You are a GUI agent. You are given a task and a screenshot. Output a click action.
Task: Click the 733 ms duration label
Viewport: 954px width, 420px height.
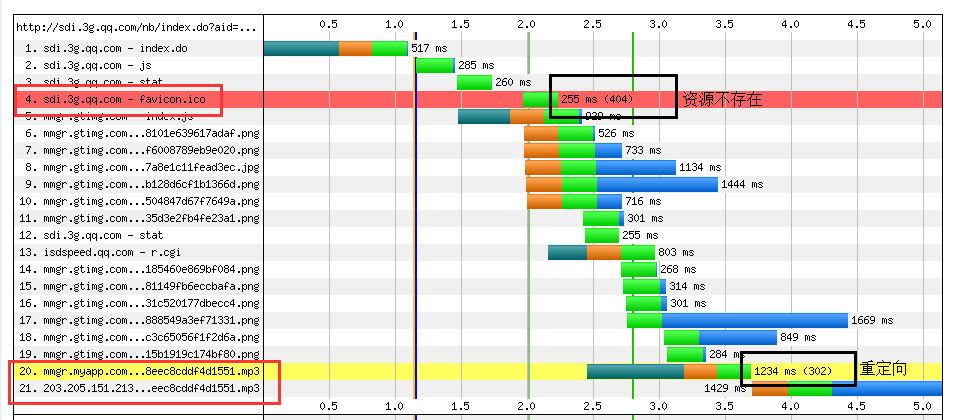click(x=644, y=150)
